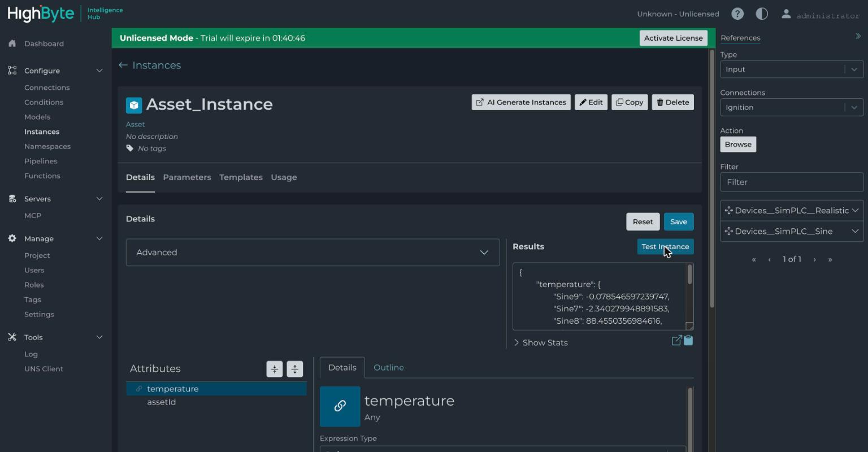Go to Connections in sidebar
Viewport: 868px width, 452px height.
click(x=47, y=88)
